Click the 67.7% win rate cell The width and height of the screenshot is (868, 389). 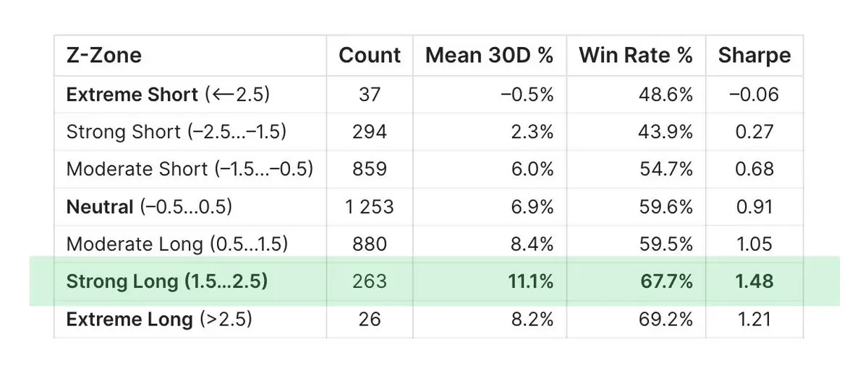coord(667,281)
